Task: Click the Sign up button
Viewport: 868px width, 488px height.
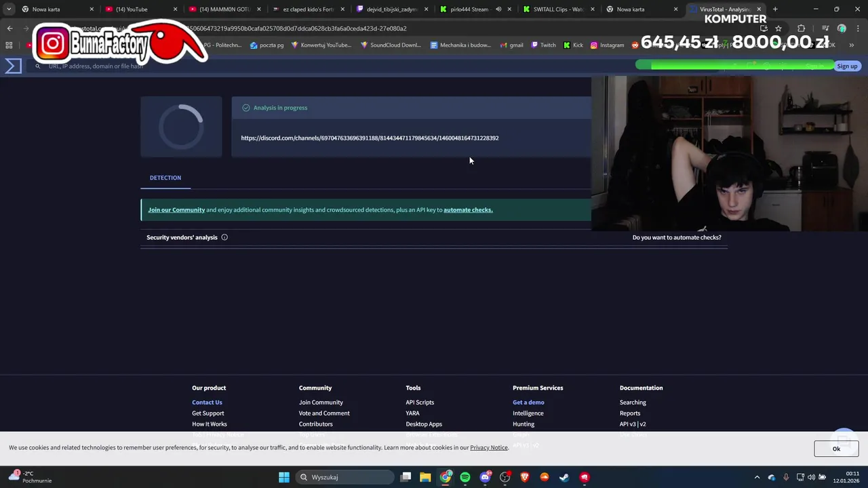Action: (x=847, y=66)
